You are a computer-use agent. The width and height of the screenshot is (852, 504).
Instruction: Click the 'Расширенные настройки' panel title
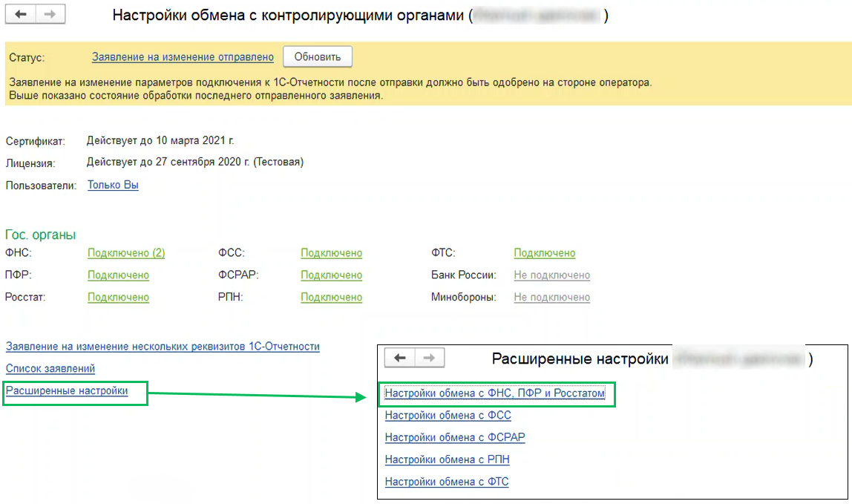point(580,359)
